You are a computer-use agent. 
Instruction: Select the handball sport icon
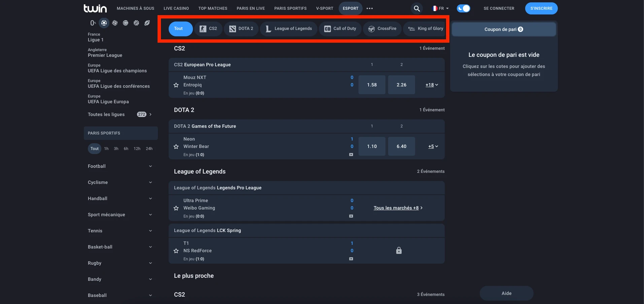coord(115,23)
